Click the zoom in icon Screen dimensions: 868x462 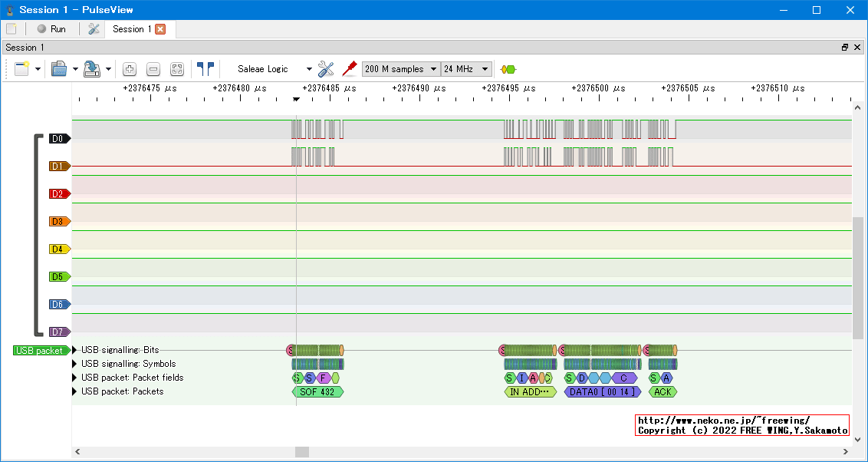[x=130, y=69]
